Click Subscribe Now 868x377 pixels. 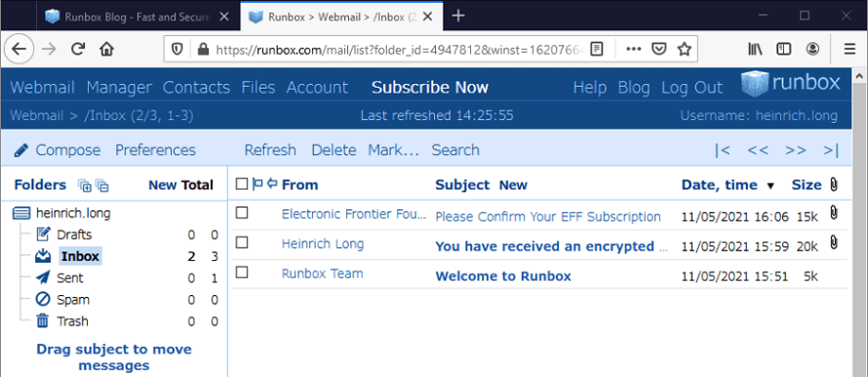430,88
